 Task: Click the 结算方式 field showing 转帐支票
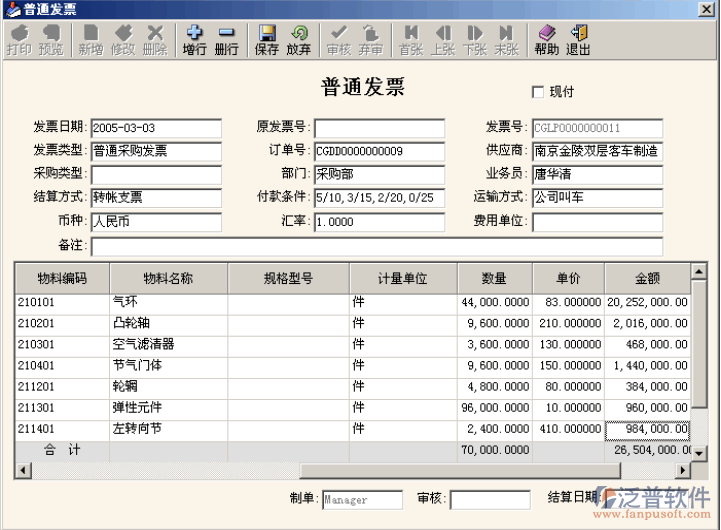155,197
